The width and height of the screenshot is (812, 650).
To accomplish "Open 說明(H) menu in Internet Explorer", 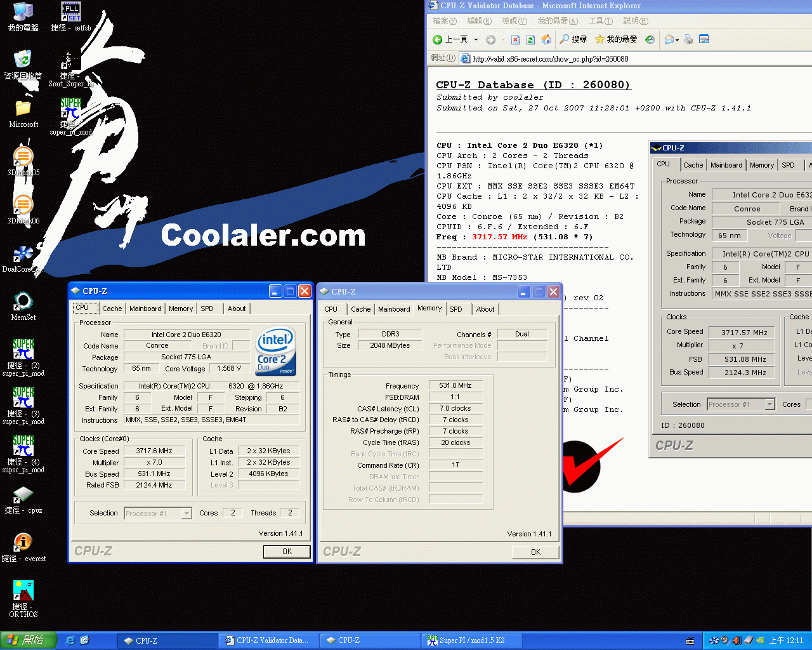I will click(635, 21).
